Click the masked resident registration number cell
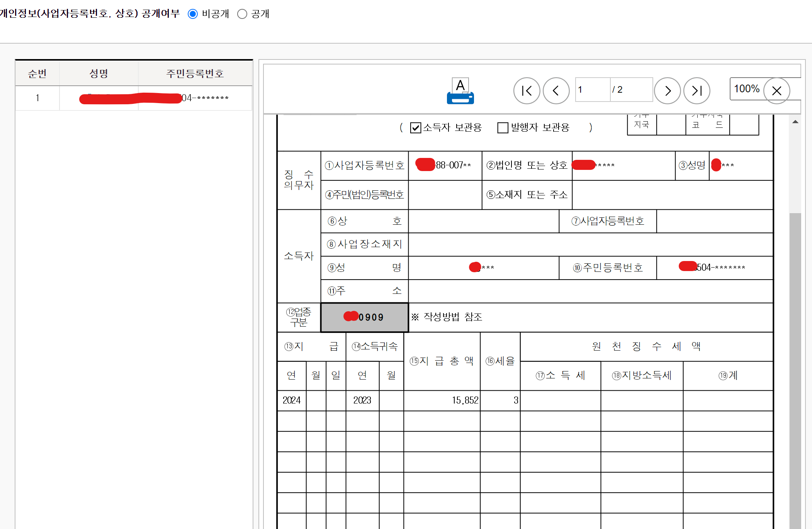 (195, 98)
